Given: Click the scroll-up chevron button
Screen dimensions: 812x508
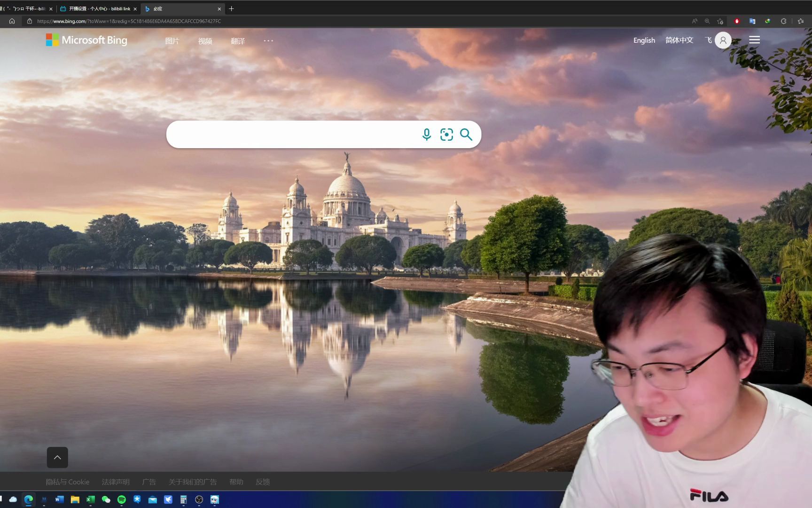Looking at the screenshot, I should (57, 457).
